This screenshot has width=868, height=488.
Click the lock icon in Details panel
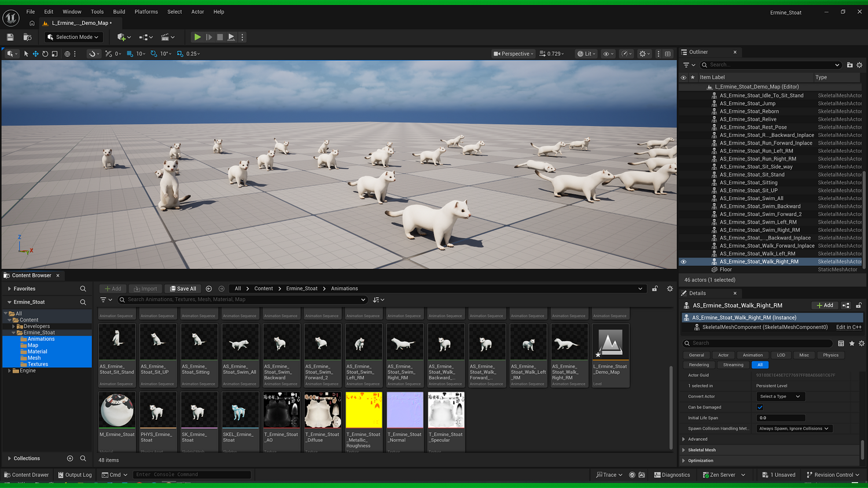[859, 305]
